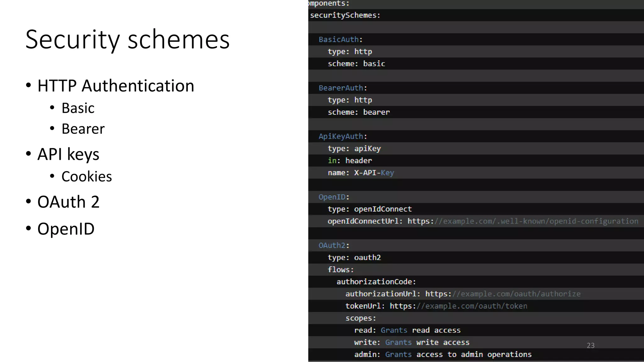The image size is (644, 362).
Task: Click the 'OAuth2:' key in YAML
Action: click(334, 245)
